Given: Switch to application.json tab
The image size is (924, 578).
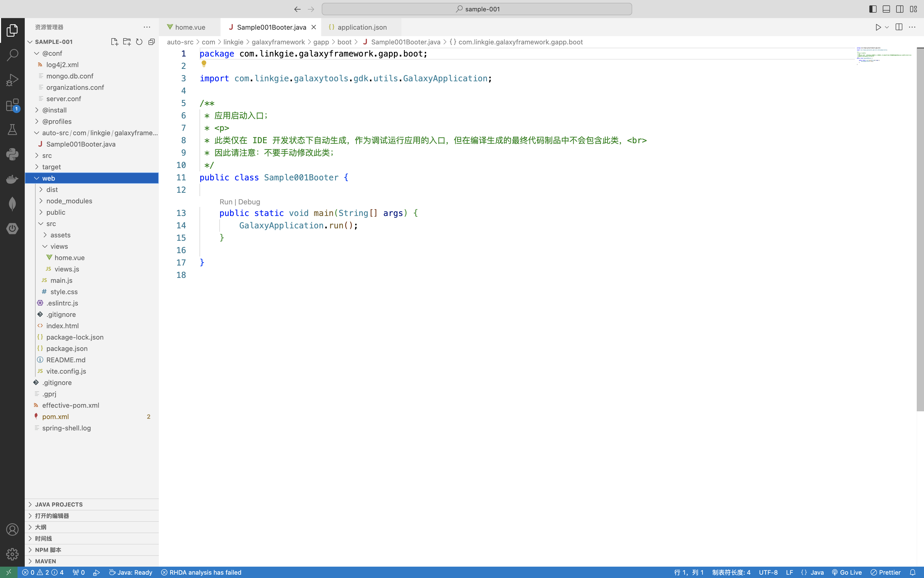Looking at the screenshot, I should pyautogui.click(x=361, y=27).
